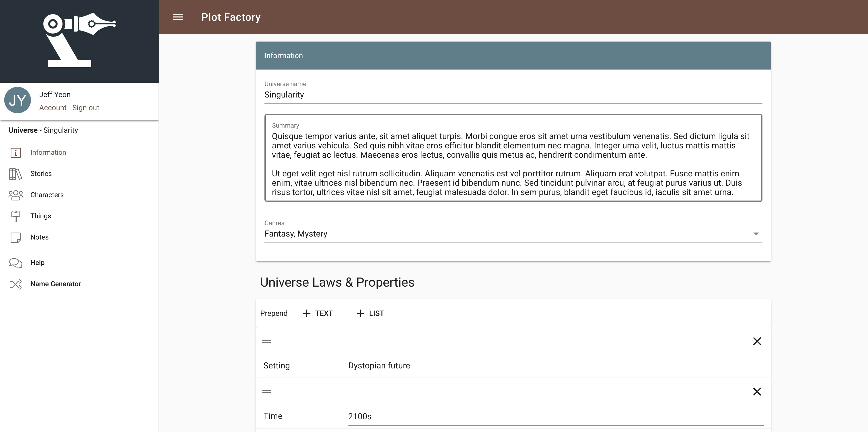The width and height of the screenshot is (868, 432).
Task: Expand the drag handle on the Setting property
Action: 267,341
